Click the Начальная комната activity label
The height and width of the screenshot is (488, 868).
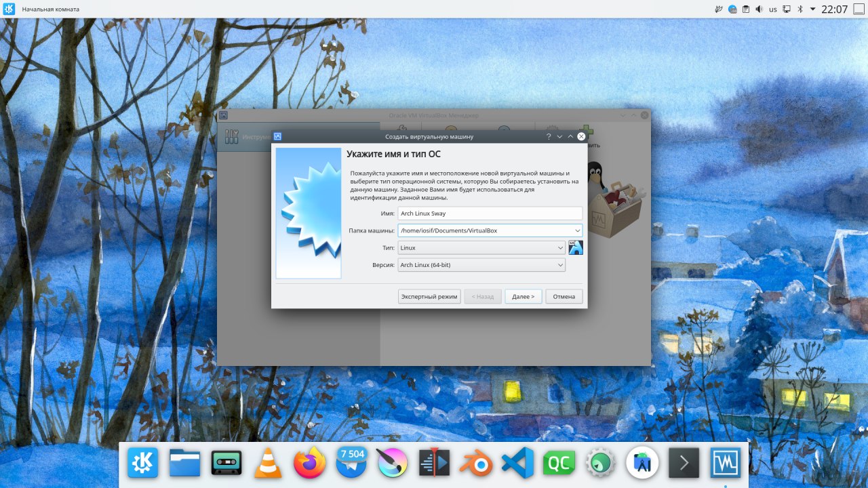click(51, 9)
